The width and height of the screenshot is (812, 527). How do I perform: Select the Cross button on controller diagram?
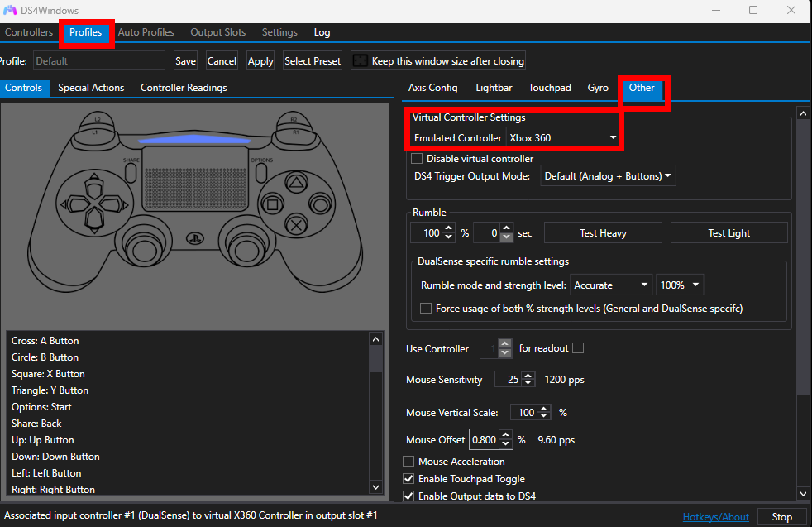296,225
